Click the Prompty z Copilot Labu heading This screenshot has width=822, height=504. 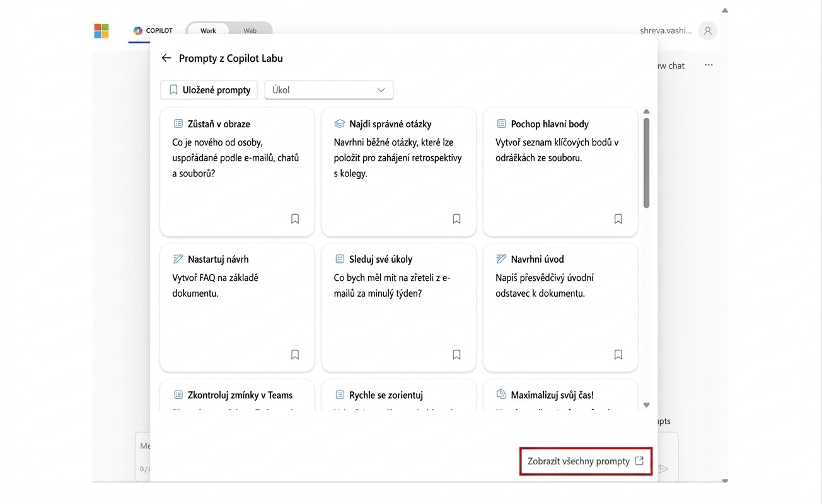[x=231, y=58]
